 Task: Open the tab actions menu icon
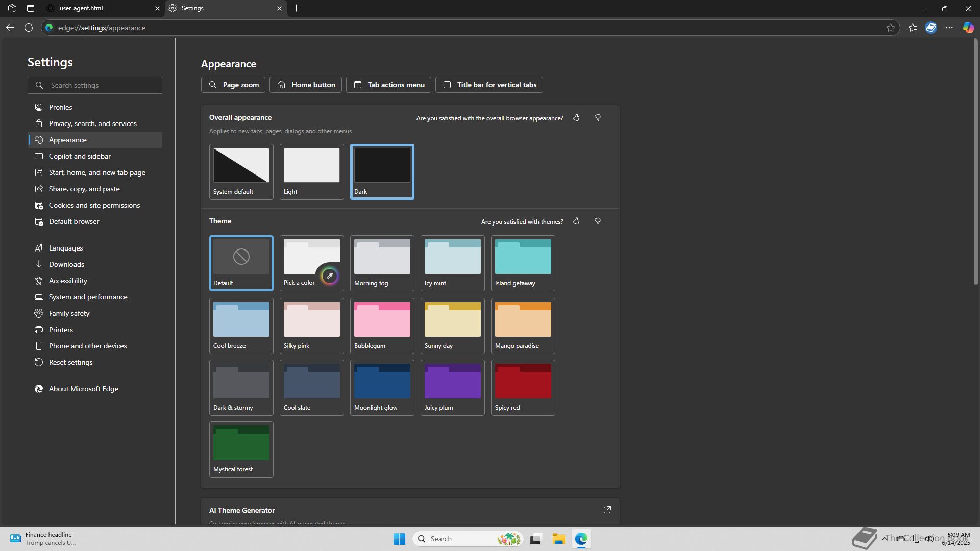click(x=31, y=8)
